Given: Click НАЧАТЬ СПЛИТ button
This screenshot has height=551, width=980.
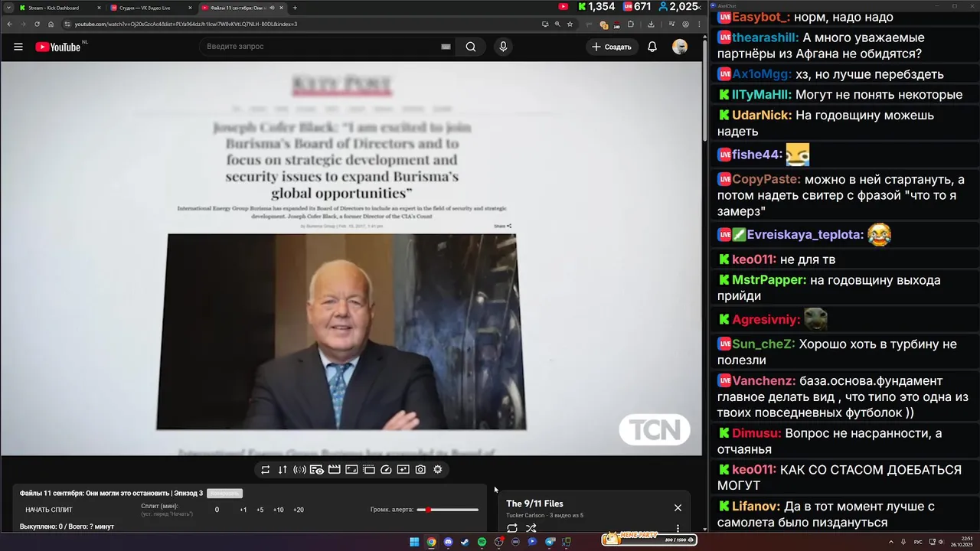Looking at the screenshot, I should (49, 510).
